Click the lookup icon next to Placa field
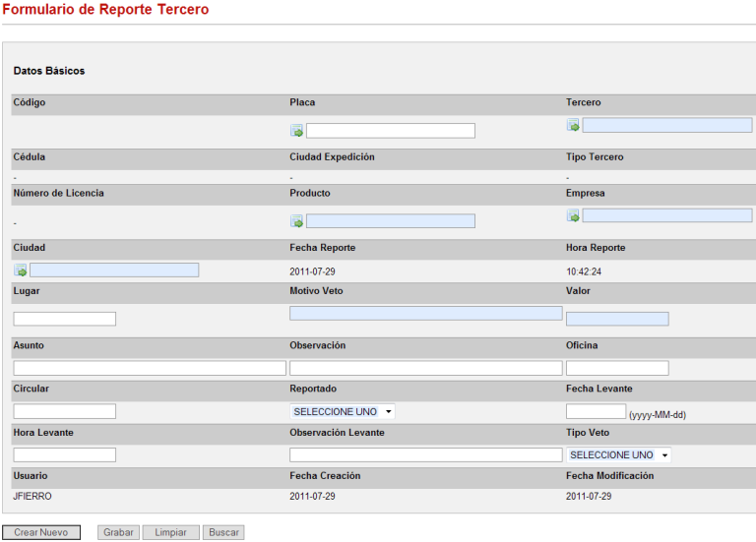Screen dimensions: 756x542 point(296,131)
